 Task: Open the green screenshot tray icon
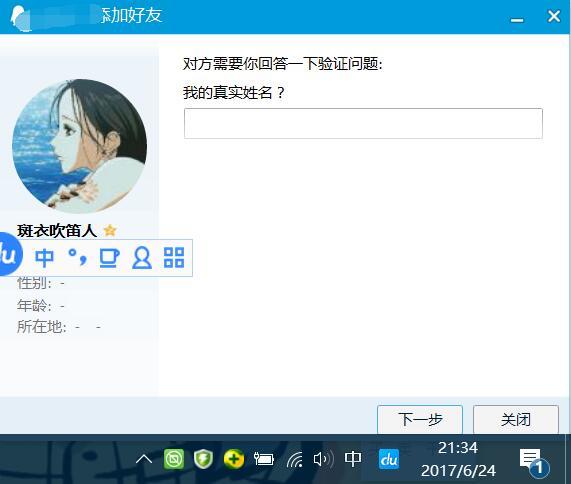click(x=174, y=459)
